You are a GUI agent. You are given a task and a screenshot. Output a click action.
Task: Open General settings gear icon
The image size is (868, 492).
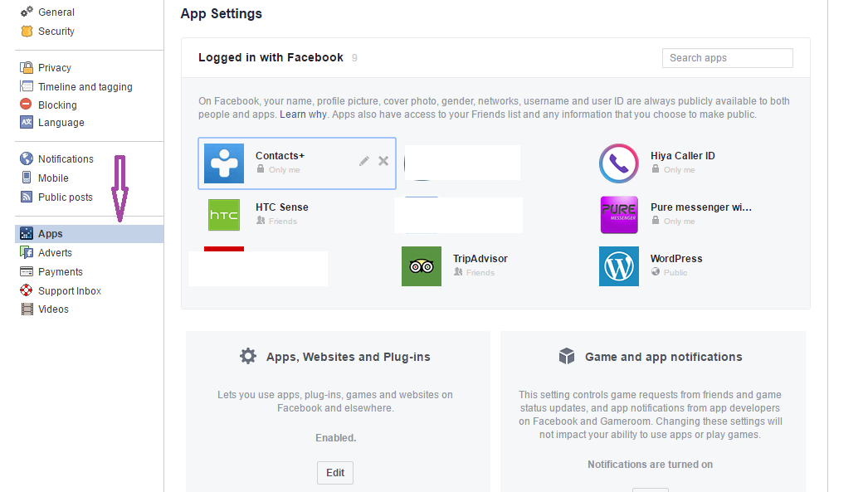tap(27, 12)
